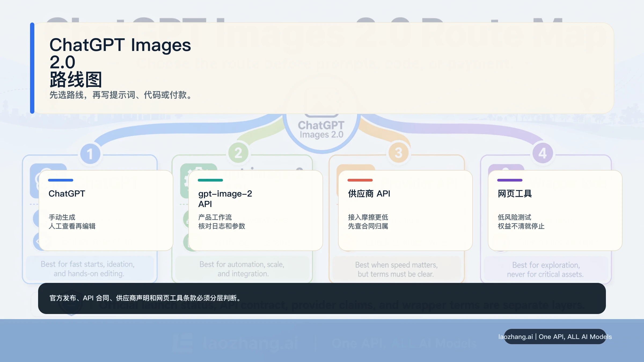Click the purple number 4 circle
The width and height of the screenshot is (644, 362).
click(x=543, y=153)
